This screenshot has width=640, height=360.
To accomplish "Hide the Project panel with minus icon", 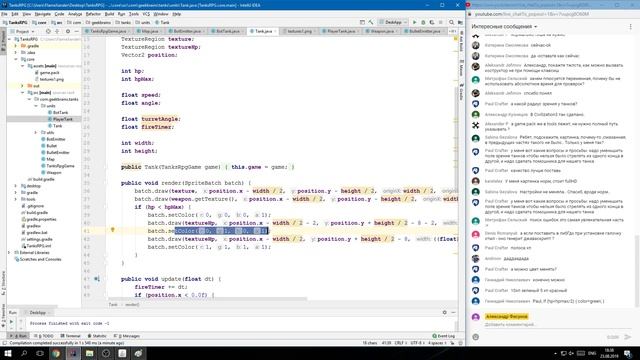I will pyautogui.click(x=76, y=31).
